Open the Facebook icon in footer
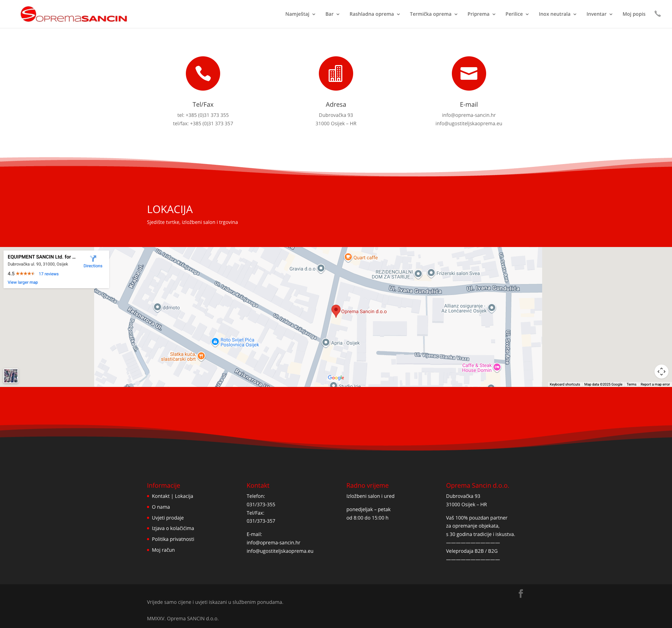Viewport: 672px width, 628px height. coord(521,593)
